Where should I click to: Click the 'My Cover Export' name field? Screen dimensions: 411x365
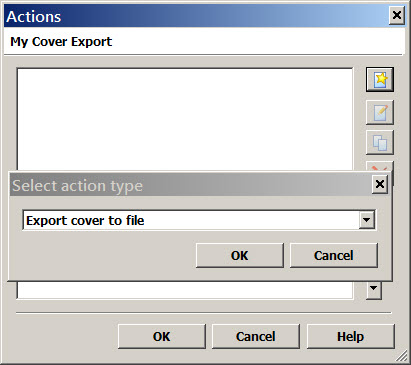pos(204,42)
